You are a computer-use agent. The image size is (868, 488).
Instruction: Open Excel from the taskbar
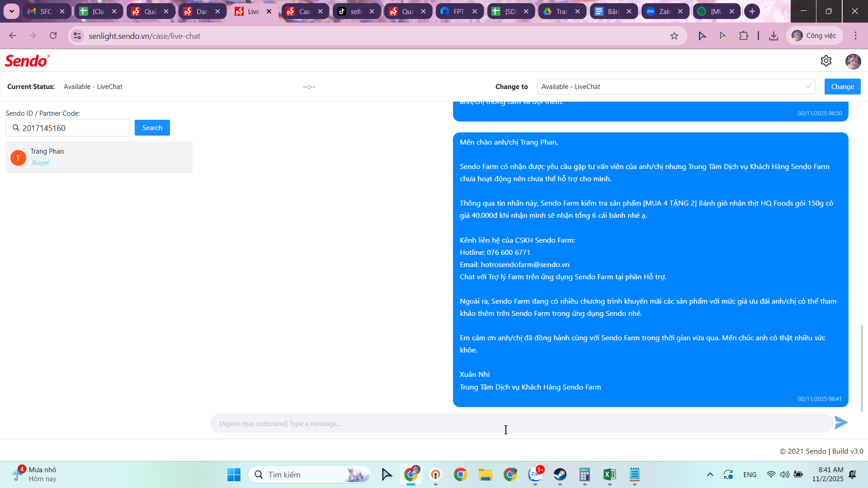click(x=609, y=474)
